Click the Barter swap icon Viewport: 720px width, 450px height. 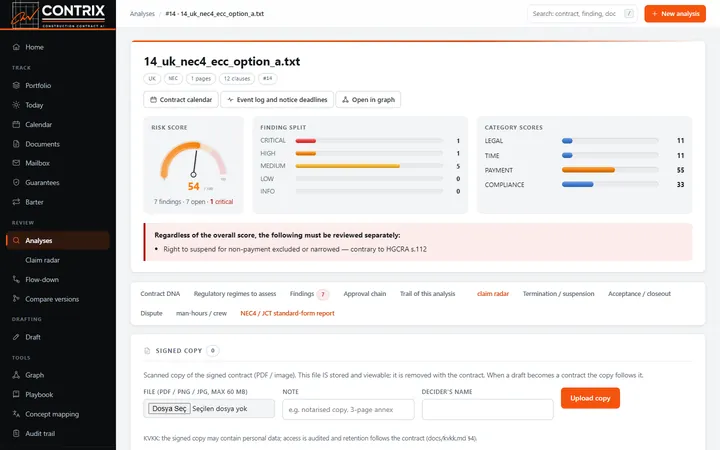click(16, 202)
